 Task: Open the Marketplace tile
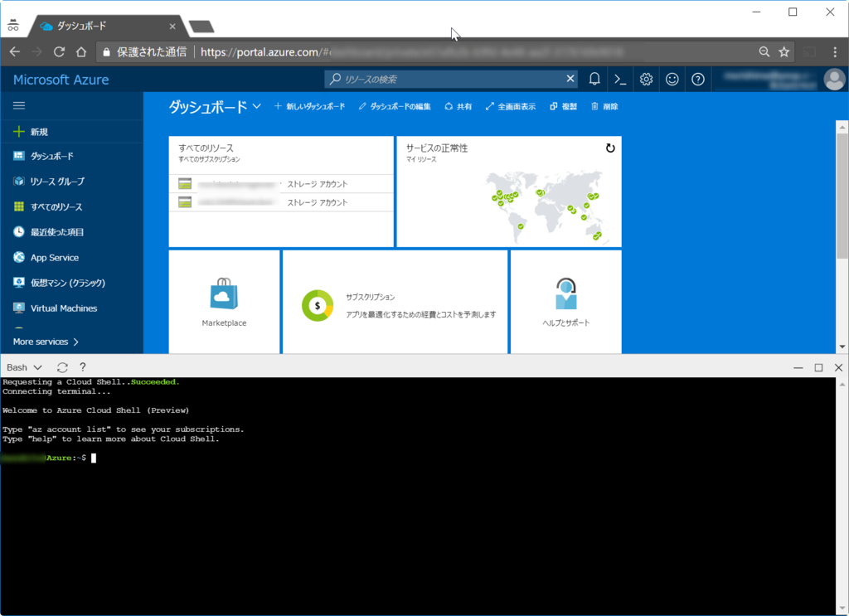pos(224,302)
